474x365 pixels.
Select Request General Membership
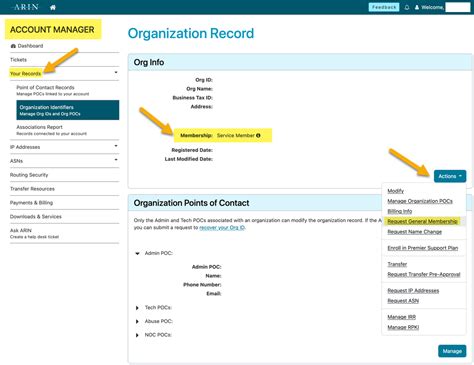coord(422,221)
